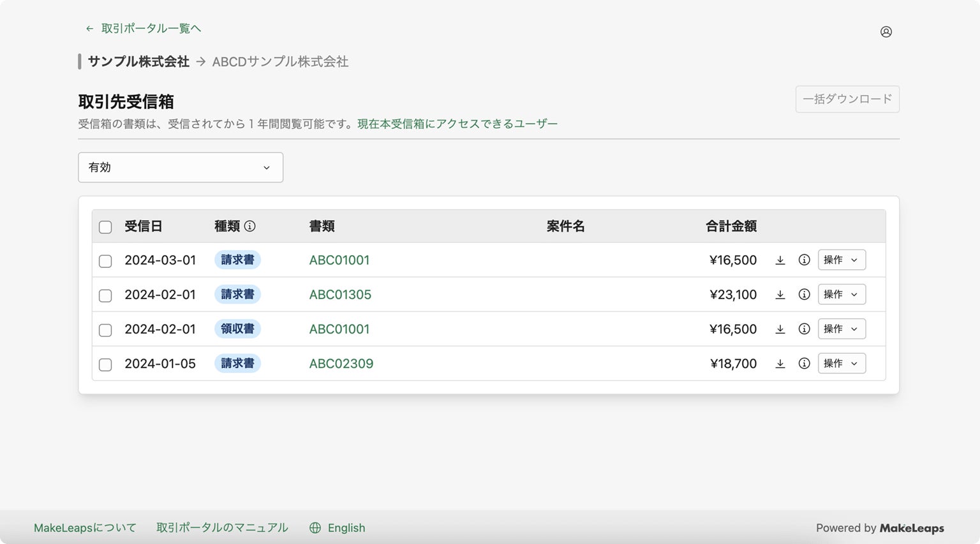Image resolution: width=980 pixels, height=544 pixels.
Task: Show info for document ABC01305
Action: (804, 295)
